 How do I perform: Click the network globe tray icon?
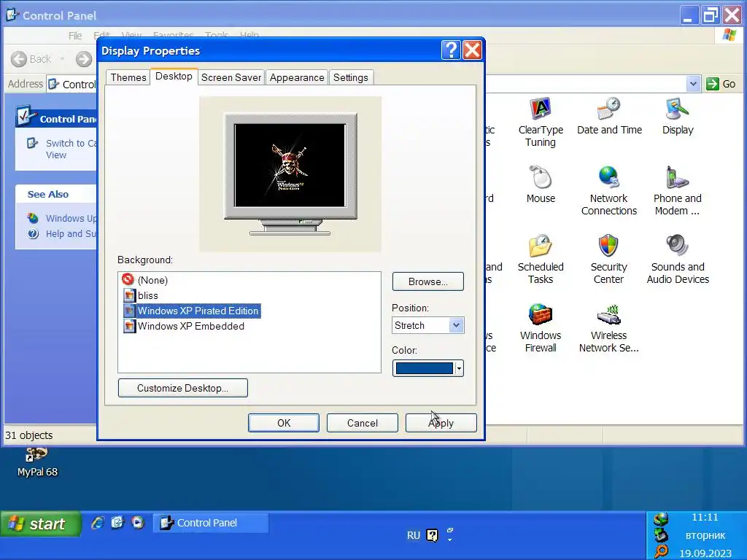(661, 519)
